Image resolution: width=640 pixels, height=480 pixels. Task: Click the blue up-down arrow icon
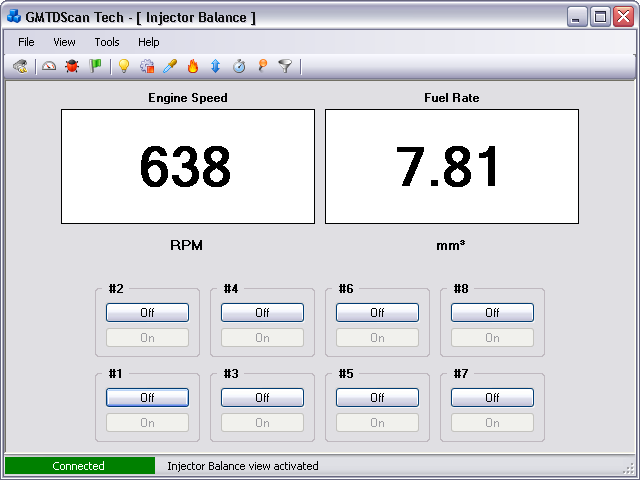(x=216, y=66)
